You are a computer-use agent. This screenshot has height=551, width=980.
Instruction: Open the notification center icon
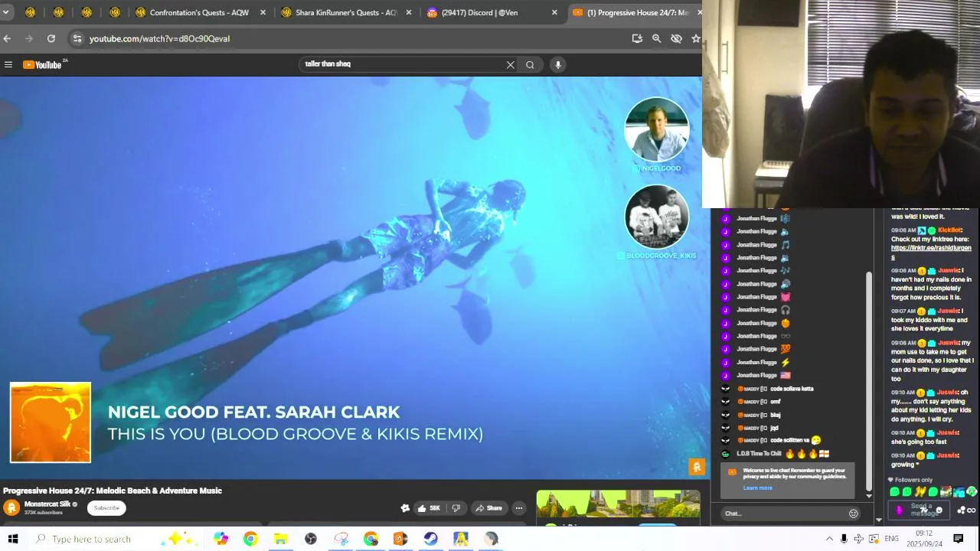tap(958, 539)
